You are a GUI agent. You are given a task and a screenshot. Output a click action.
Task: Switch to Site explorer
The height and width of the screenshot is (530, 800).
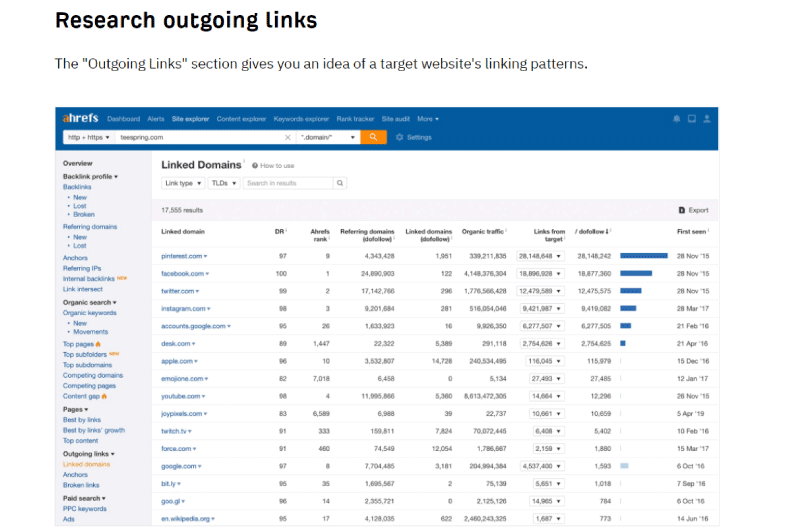pos(190,119)
